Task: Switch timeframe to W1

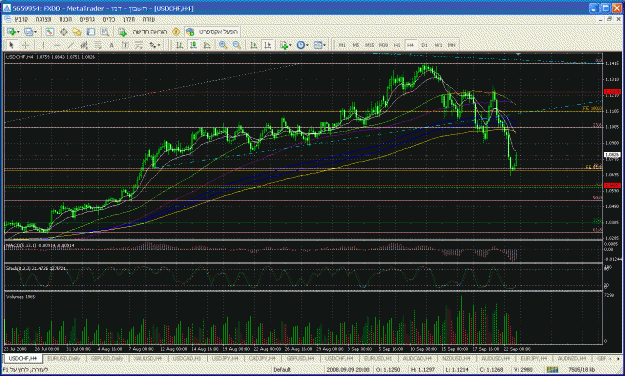Action: (x=438, y=45)
